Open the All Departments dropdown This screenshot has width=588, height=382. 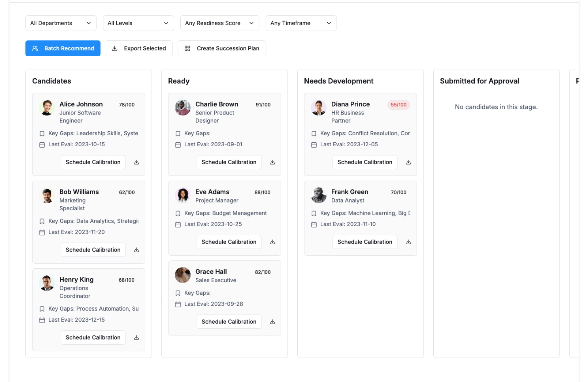pyautogui.click(x=61, y=23)
